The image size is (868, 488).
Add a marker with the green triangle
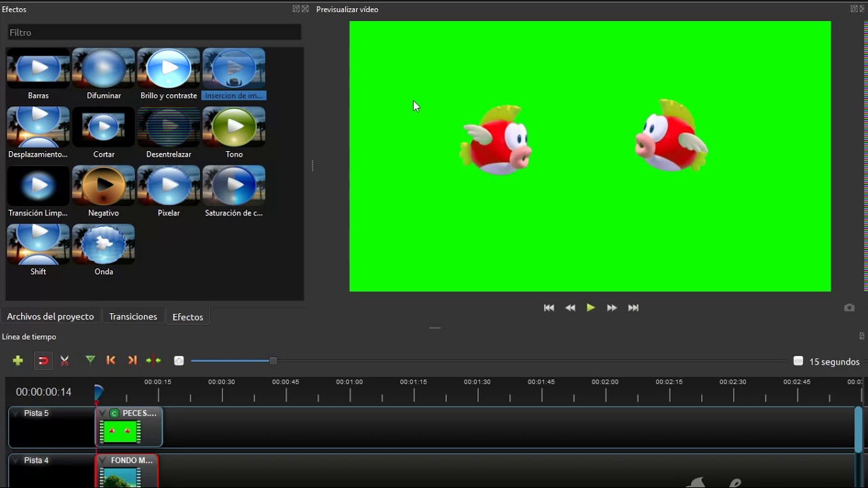(90, 360)
